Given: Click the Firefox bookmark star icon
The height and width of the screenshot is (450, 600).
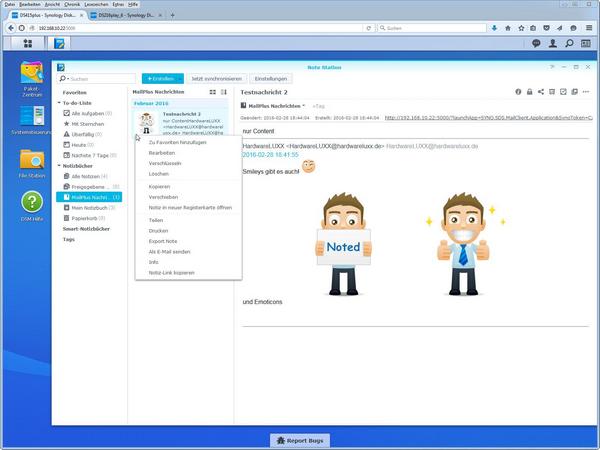Looking at the screenshot, I should pos(521,28).
